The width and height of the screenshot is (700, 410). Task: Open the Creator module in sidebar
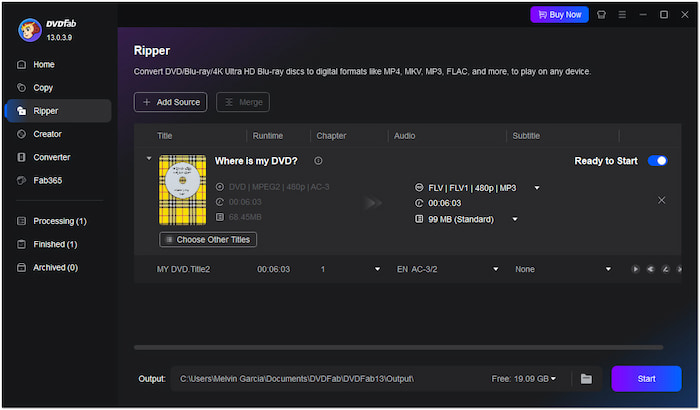pyautogui.click(x=46, y=134)
